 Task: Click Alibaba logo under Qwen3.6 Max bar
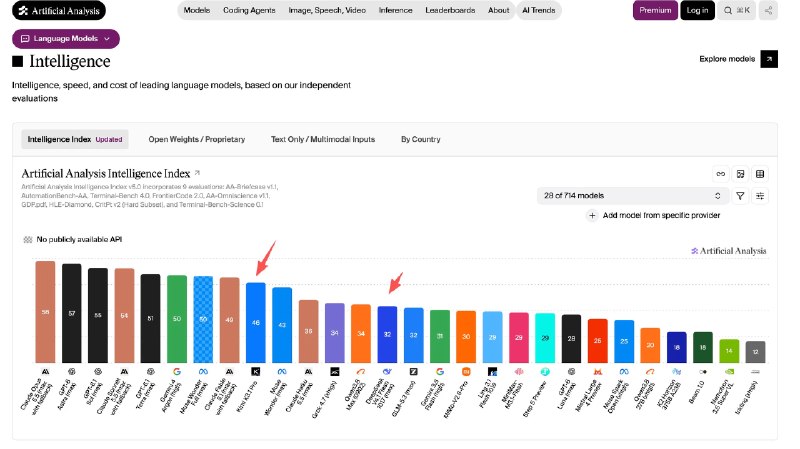click(x=361, y=371)
